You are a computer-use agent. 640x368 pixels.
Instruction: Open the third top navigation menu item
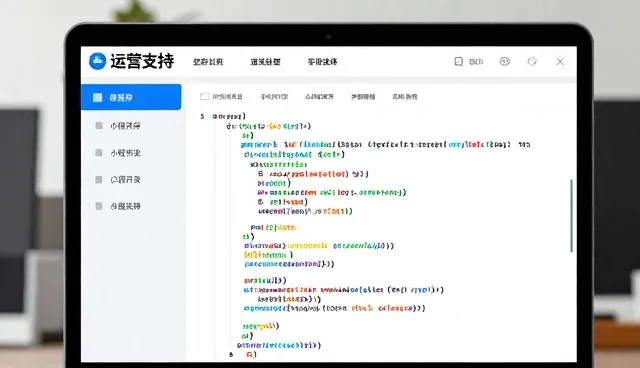[x=322, y=62]
